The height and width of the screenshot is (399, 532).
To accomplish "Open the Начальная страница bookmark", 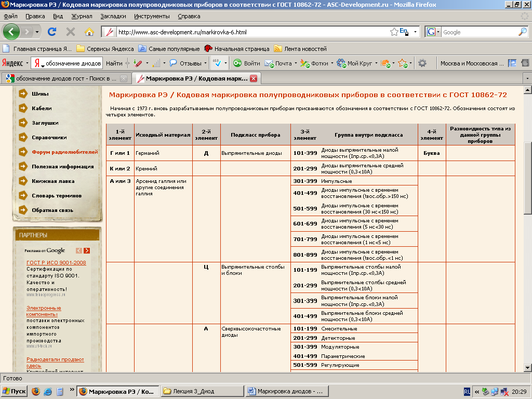I will 237,49.
